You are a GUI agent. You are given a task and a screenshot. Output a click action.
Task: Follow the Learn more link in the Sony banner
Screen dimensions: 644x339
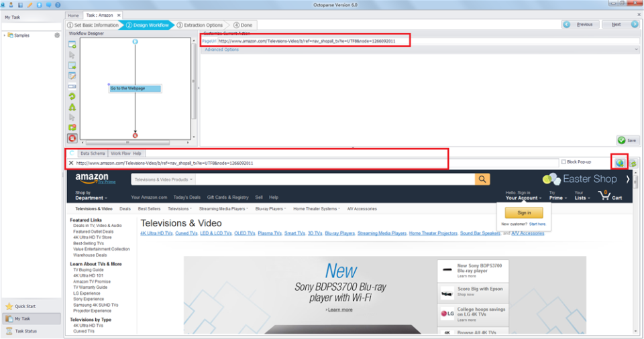(x=339, y=310)
